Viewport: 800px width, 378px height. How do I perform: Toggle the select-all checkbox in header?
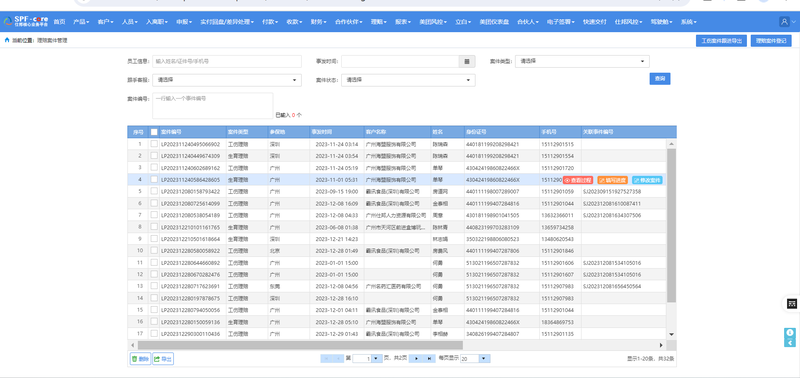[154, 132]
